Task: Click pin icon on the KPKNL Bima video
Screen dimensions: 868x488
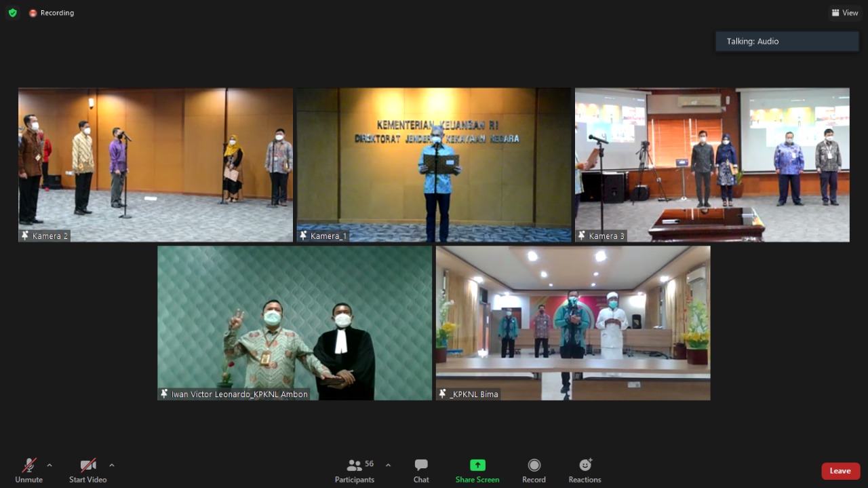Action: [x=443, y=394]
